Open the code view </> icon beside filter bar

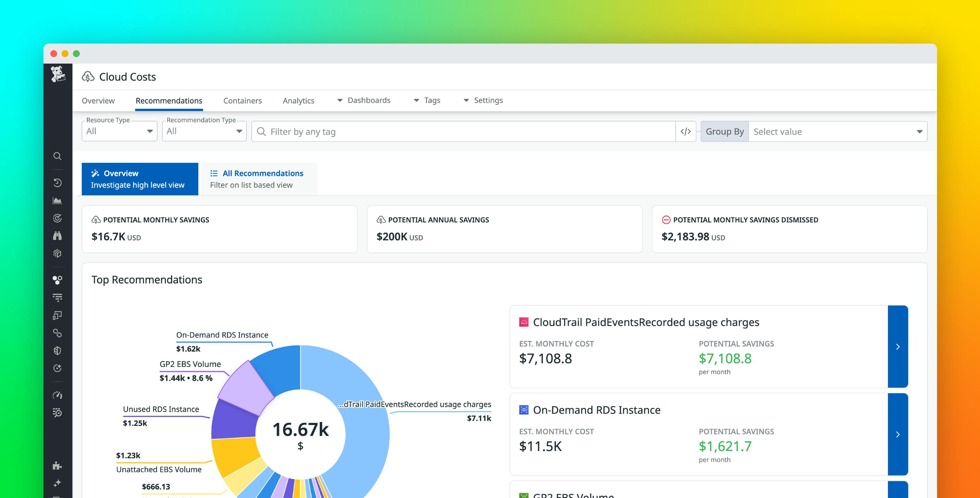(x=685, y=131)
